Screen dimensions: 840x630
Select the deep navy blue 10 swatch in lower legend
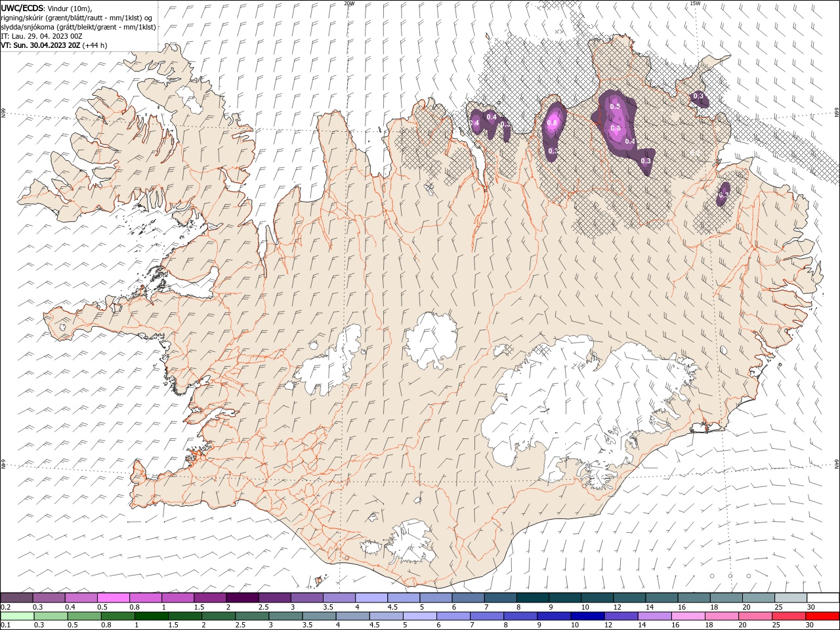tap(587, 616)
